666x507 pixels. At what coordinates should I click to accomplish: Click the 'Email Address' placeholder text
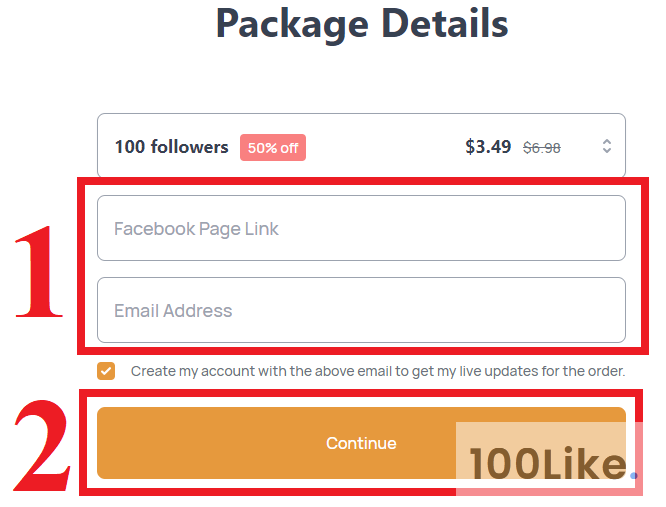pos(173,311)
